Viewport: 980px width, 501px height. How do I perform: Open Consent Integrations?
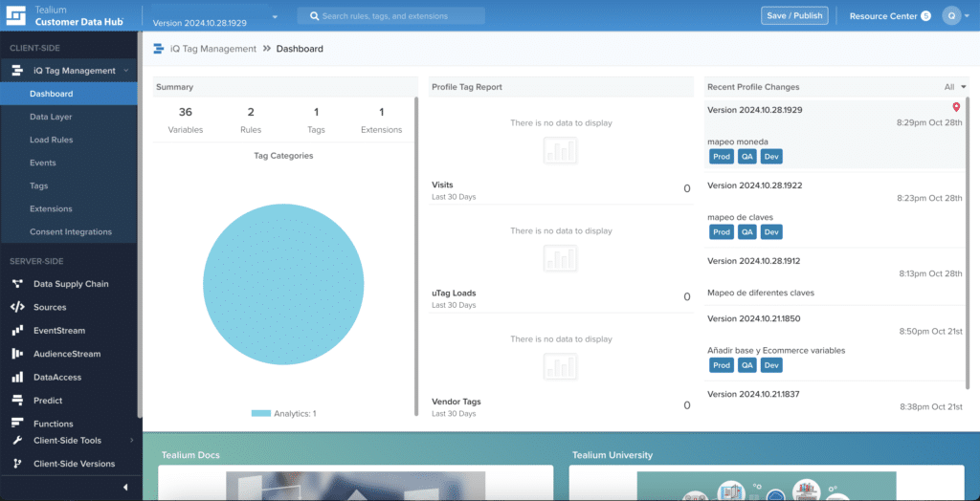tap(69, 231)
